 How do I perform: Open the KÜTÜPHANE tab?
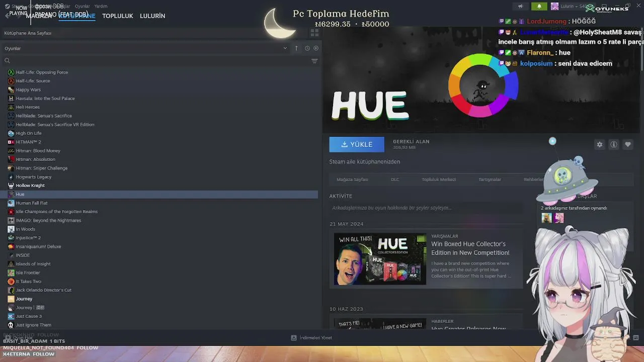77,16
